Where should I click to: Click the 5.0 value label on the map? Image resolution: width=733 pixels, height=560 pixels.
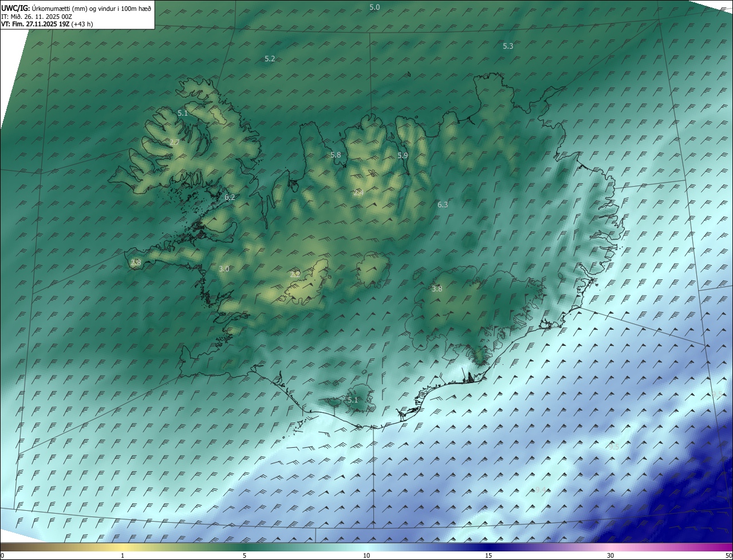[375, 7]
